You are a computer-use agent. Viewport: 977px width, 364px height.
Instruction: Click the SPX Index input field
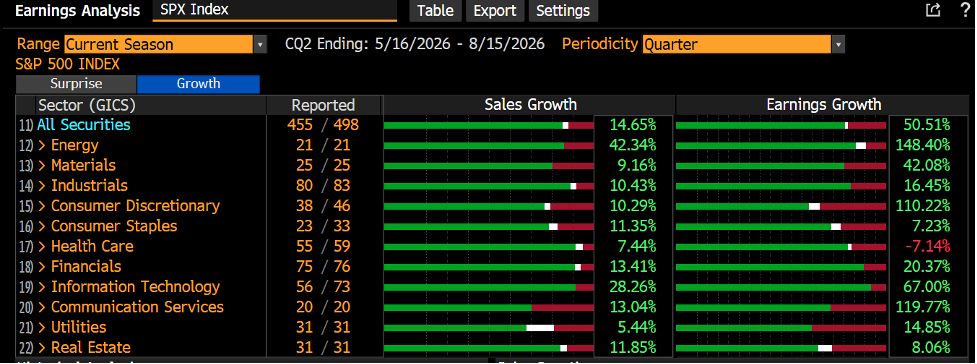point(275,11)
